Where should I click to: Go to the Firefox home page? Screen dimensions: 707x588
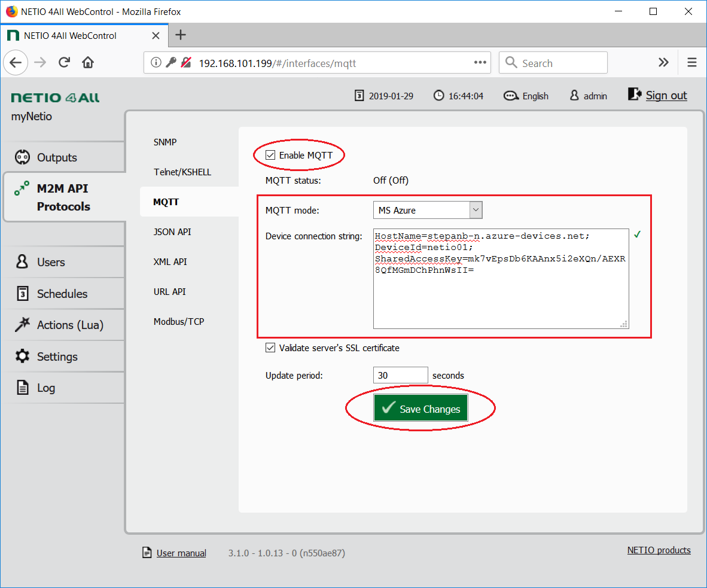pos(88,63)
